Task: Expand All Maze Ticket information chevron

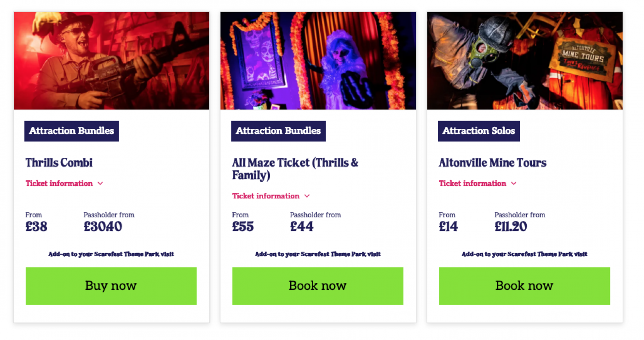Action: 307,196
